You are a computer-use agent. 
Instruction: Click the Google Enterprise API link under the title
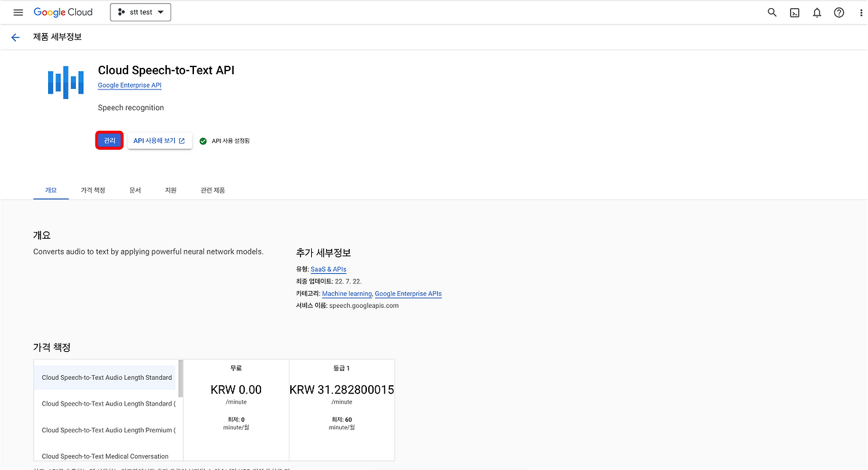point(129,85)
